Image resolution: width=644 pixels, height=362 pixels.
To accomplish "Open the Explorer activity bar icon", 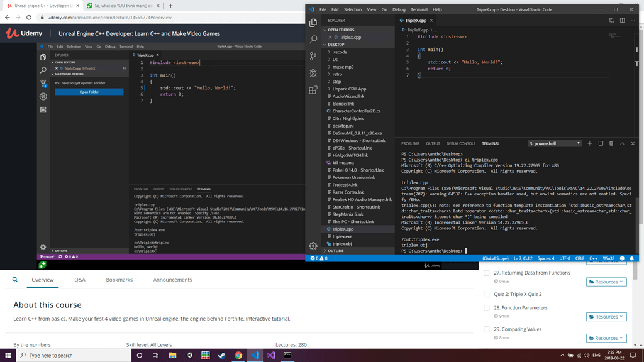I will point(313,21).
